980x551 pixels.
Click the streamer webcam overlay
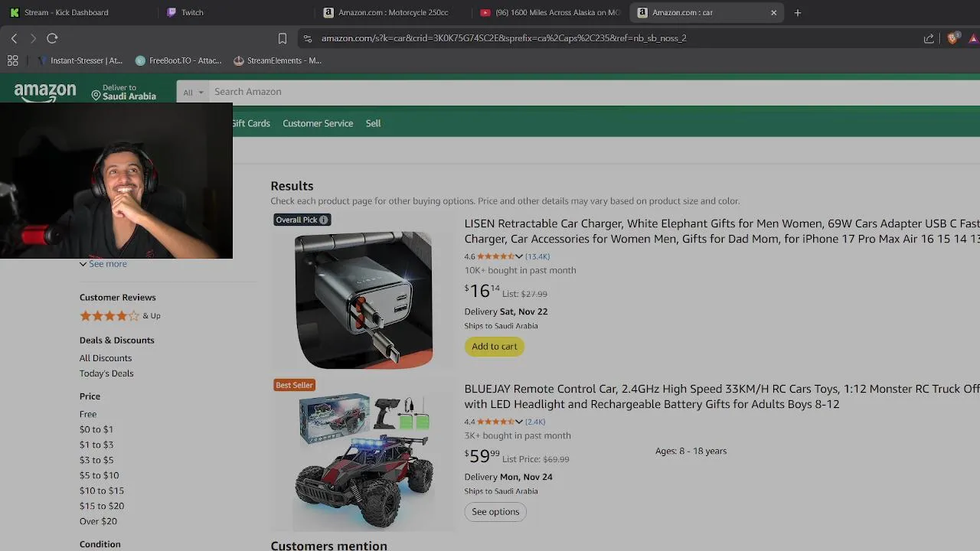coord(116,181)
